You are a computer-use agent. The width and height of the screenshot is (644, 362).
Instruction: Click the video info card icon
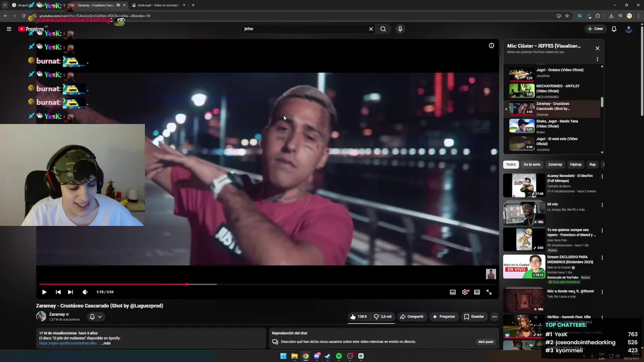492,45
